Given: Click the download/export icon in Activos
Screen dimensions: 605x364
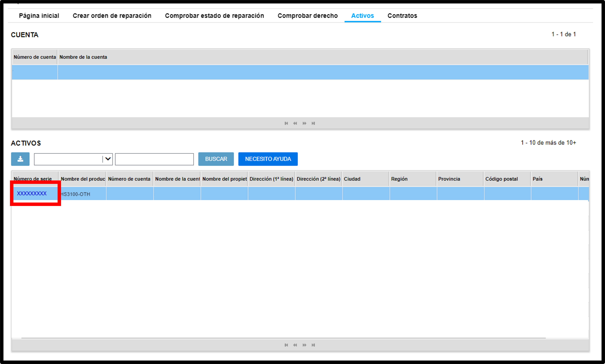Looking at the screenshot, I should pyautogui.click(x=20, y=159).
